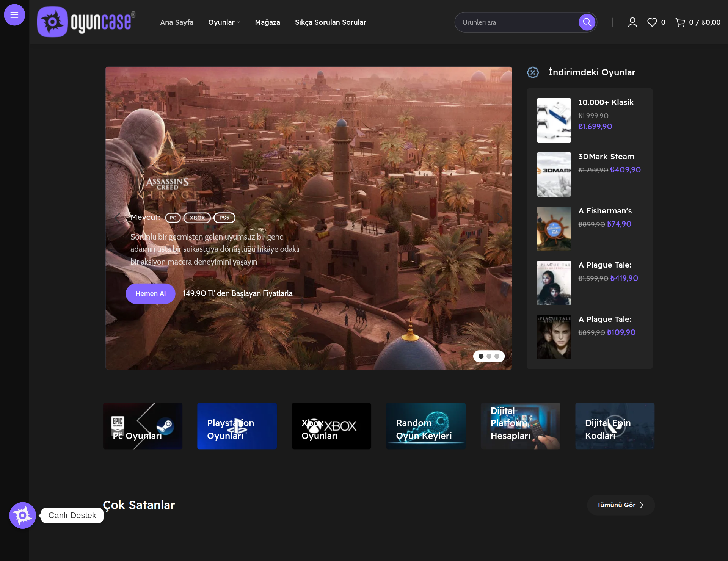Click the Çok Satanlar heading
This screenshot has height=561, width=728.
[x=139, y=505]
